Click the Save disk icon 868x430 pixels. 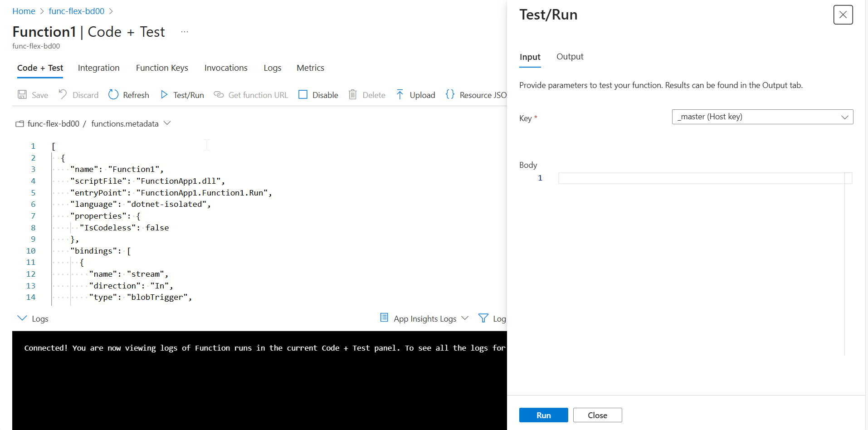pyautogui.click(x=22, y=94)
